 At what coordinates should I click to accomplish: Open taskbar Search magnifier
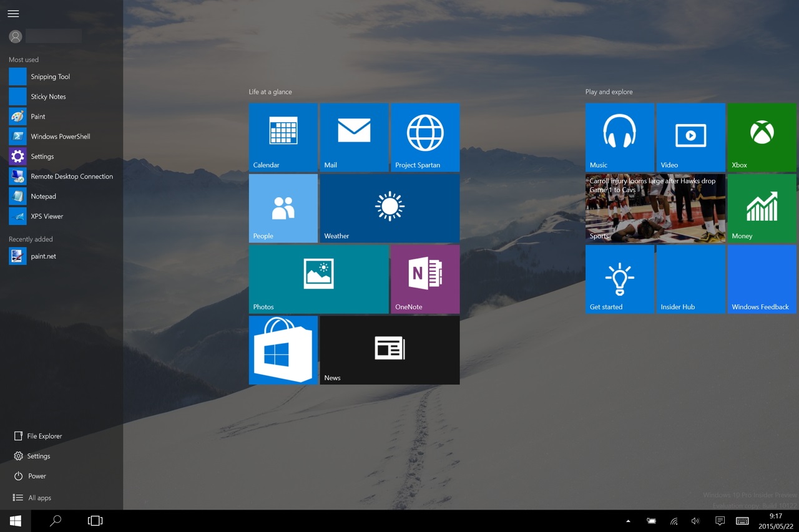[56, 521]
